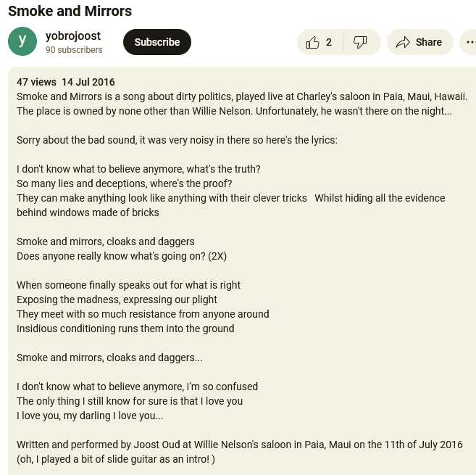Click the "Smoke and Mirrors" video title
Image resolution: width=476 pixels, height=475 pixels.
[70, 11]
